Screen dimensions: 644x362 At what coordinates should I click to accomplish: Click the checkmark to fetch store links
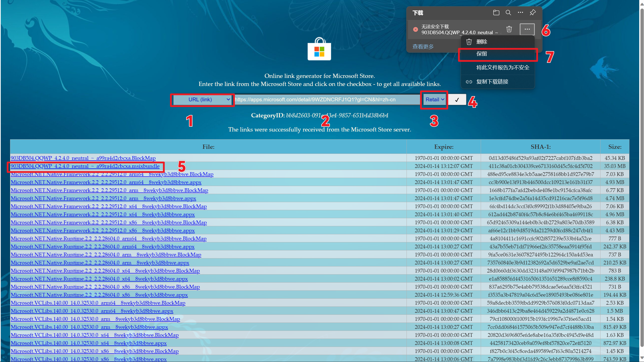457,99
